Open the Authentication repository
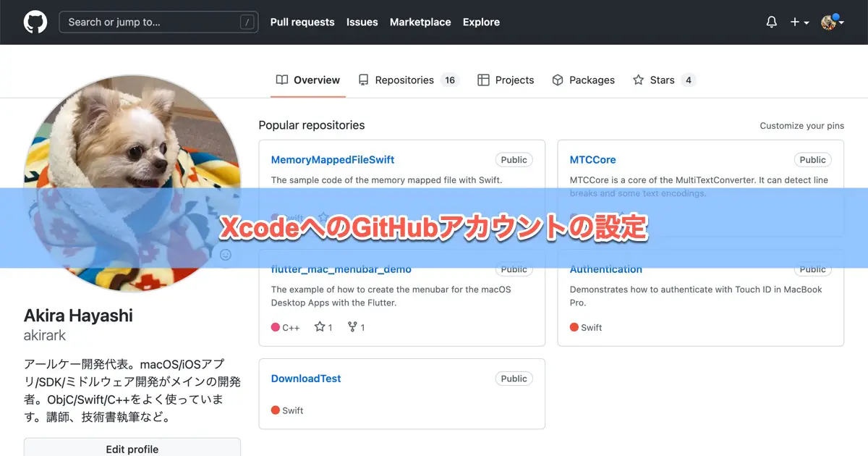Image resolution: width=868 pixels, height=456 pixels. (606, 270)
